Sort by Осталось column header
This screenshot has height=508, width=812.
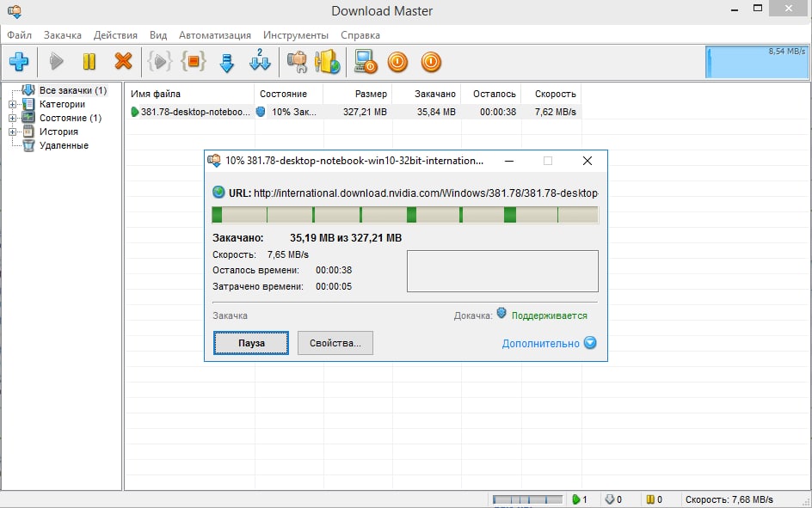[x=491, y=94]
